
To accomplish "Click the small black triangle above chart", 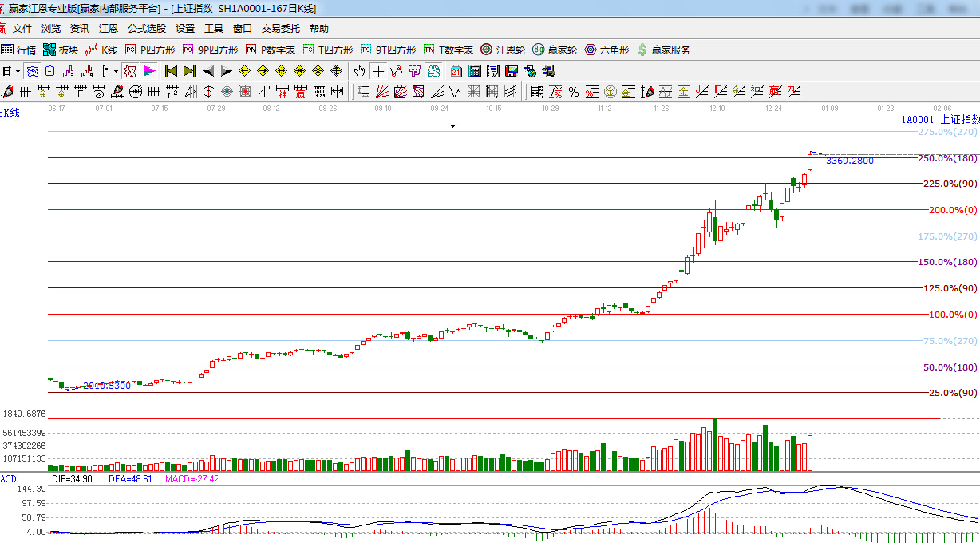I will click(452, 125).
